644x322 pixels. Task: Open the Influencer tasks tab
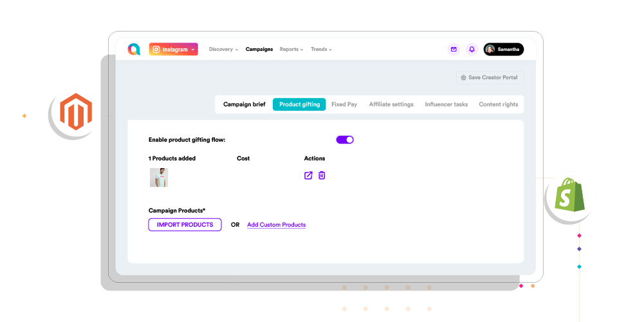click(446, 104)
